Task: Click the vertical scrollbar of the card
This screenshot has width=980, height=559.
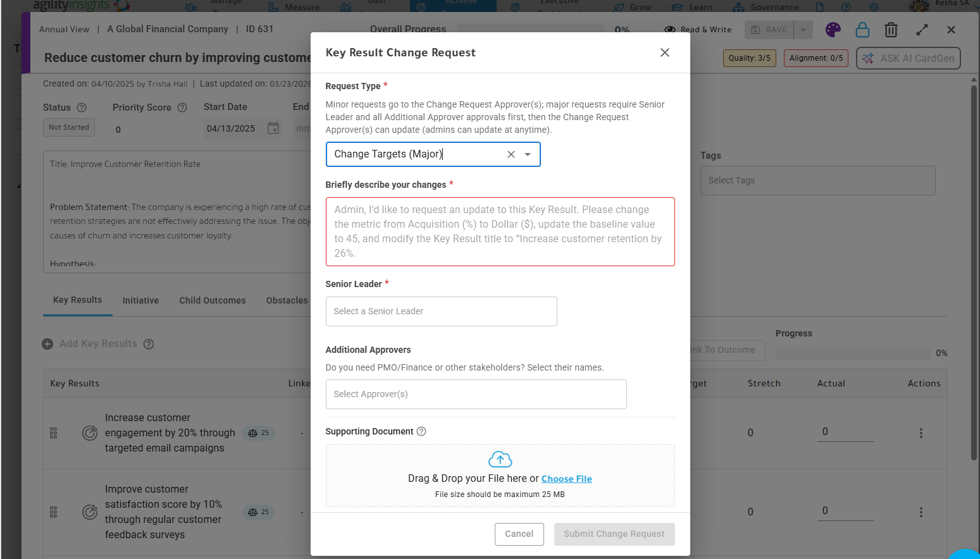Action: point(974,272)
